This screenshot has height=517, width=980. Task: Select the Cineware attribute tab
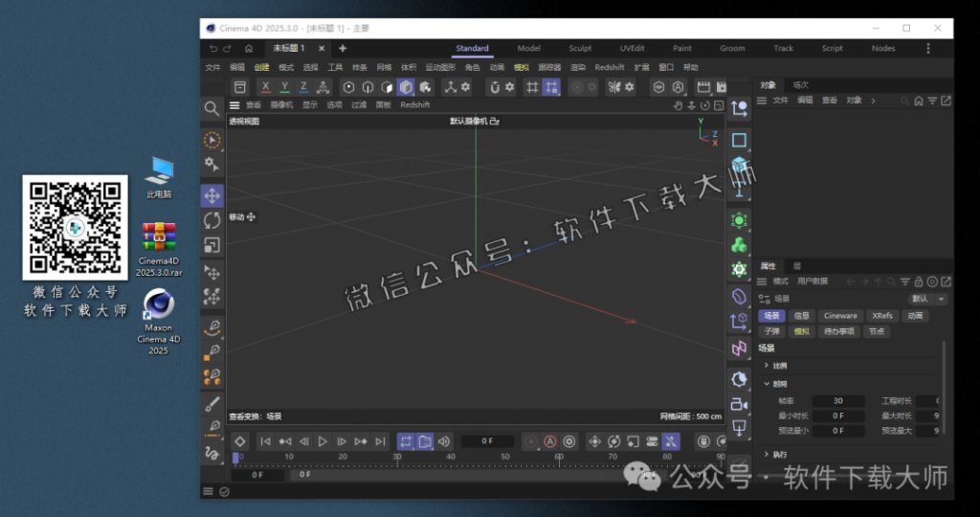click(840, 316)
